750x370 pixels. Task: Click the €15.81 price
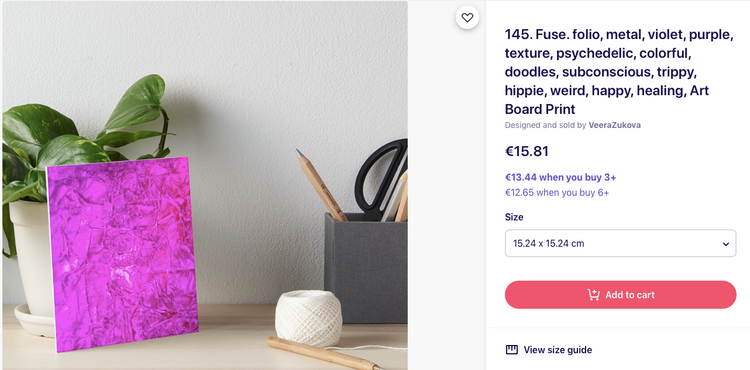[527, 152]
